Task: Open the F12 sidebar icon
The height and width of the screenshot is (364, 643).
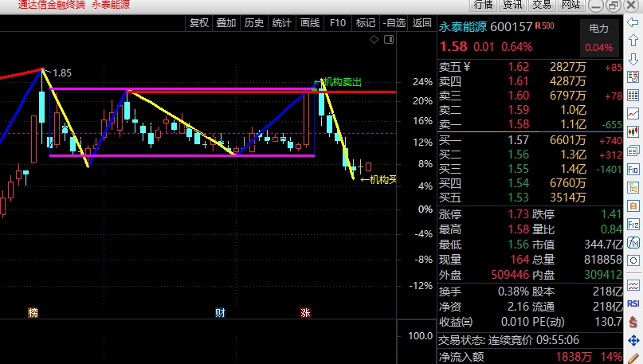Action: (x=633, y=225)
